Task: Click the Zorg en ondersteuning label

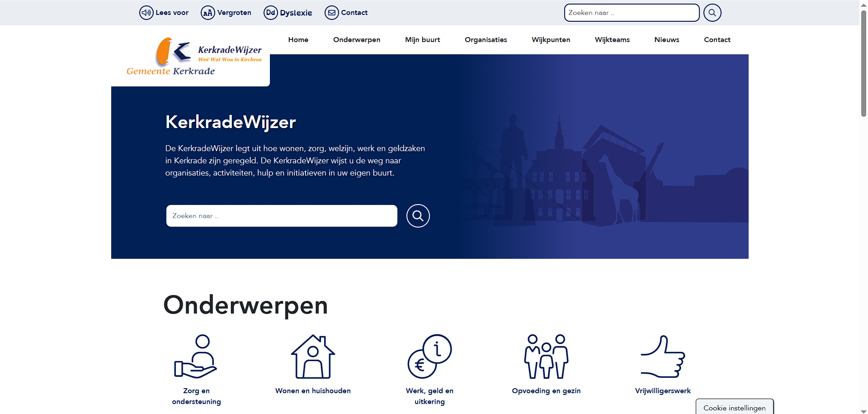Action: click(196, 396)
